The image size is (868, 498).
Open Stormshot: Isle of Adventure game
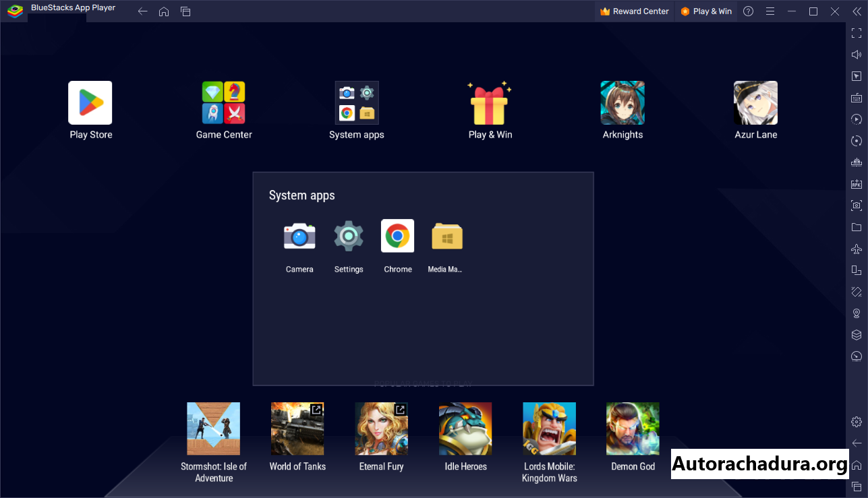[213, 429]
